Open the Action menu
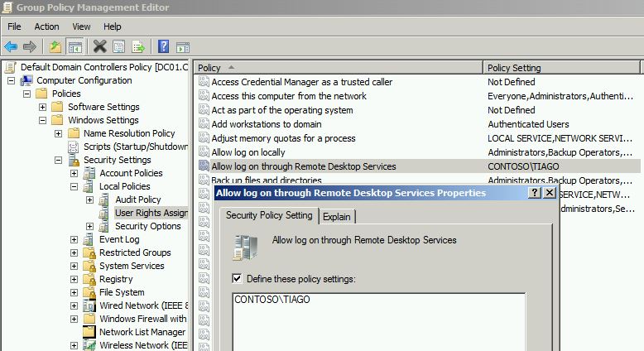The height and width of the screenshot is (351, 644). 46,26
